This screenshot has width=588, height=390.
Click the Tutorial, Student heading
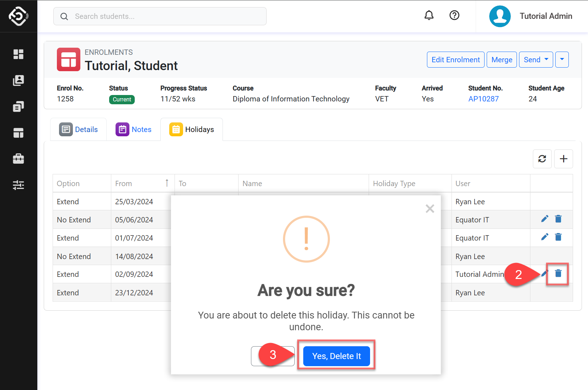tap(131, 66)
